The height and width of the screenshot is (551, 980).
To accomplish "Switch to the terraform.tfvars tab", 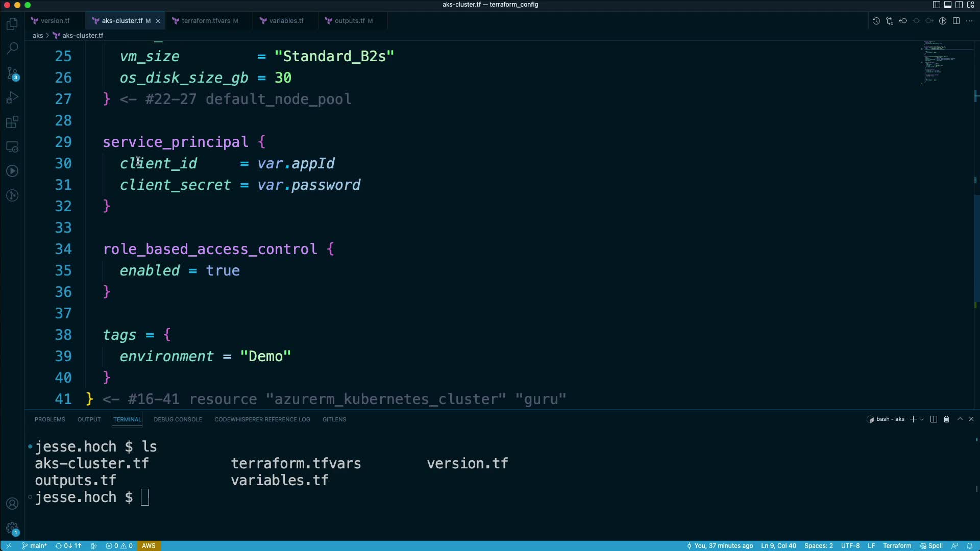I will point(206,21).
